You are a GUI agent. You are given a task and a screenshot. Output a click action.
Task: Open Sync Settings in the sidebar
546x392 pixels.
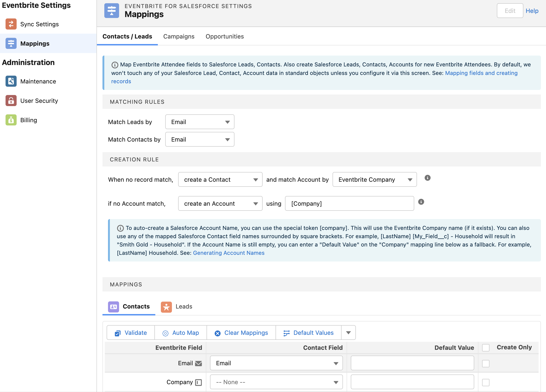(48, 24)
